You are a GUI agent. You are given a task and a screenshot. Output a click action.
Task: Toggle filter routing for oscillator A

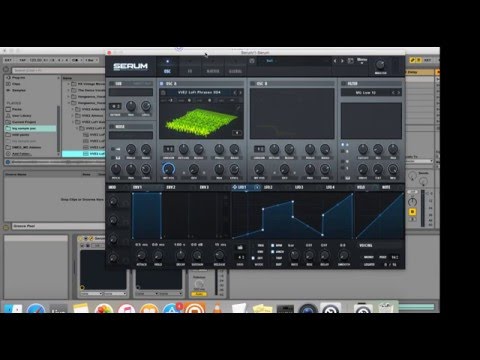point(343,145)
